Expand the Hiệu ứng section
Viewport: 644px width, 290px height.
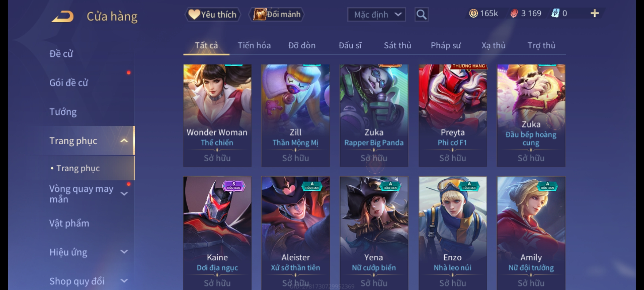124,252
